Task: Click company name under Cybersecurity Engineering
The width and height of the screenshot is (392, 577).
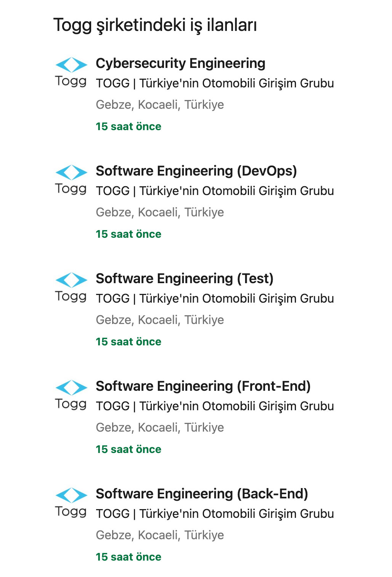Action: (215, 83)
